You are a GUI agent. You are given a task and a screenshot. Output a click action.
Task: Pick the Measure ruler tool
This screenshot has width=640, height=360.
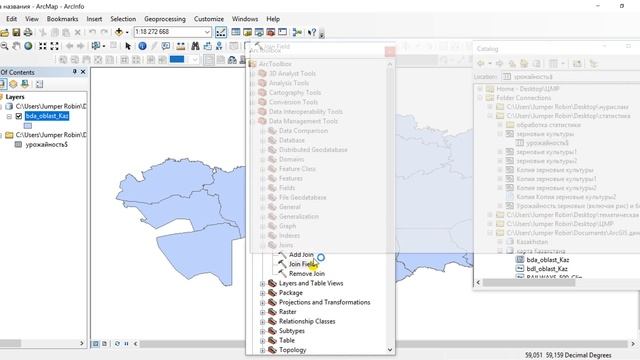click(180, 46)
